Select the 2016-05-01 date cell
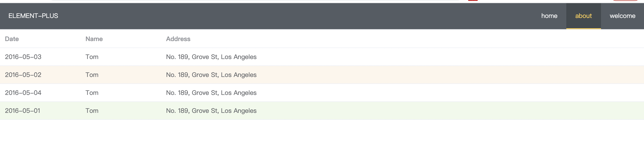This screenshot has width=644, height=153. 22,111
